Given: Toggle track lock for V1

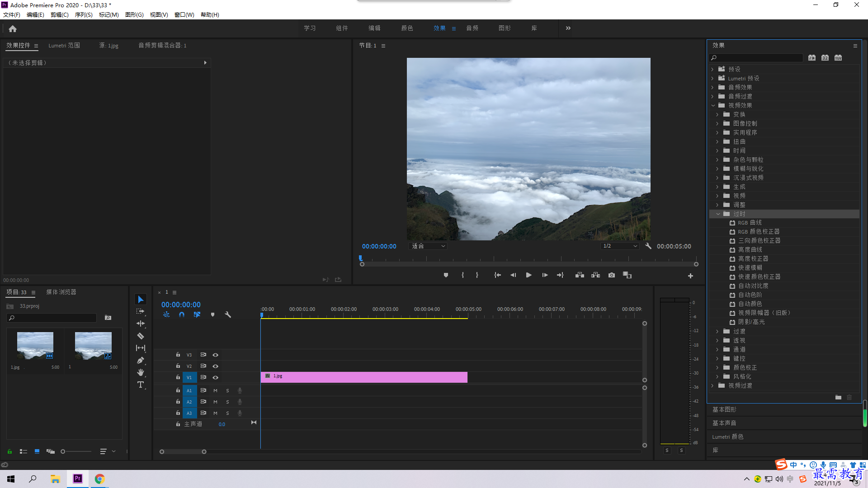Looking at the screenshot, I should (178, 377).
